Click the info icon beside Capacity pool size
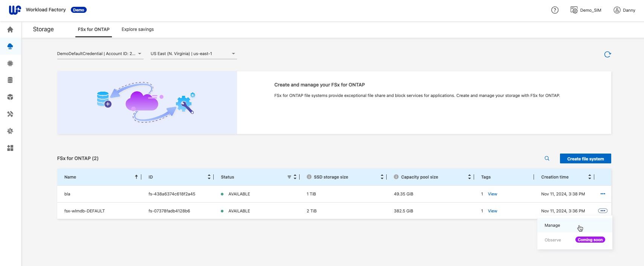The height and width of the screenshot is (266, 644). tap(396, 177)
